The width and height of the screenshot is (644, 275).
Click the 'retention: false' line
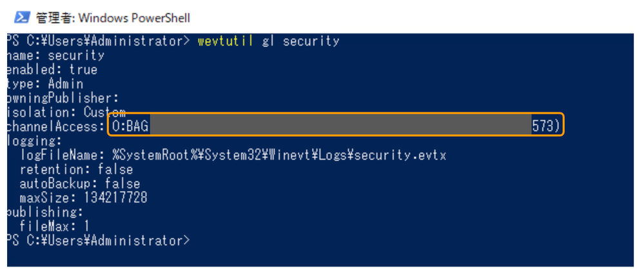pyautogui.click(x=76, y=169)
